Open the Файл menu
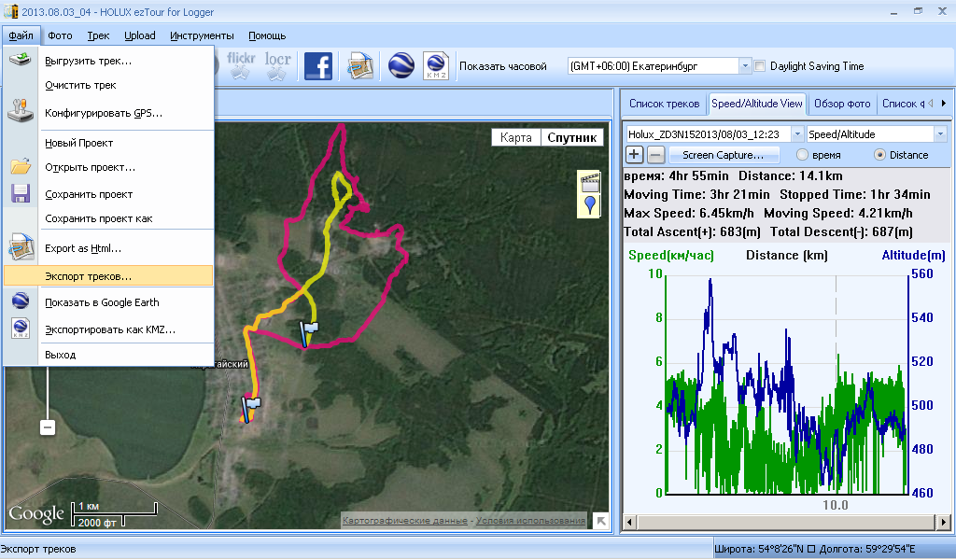 21,35
